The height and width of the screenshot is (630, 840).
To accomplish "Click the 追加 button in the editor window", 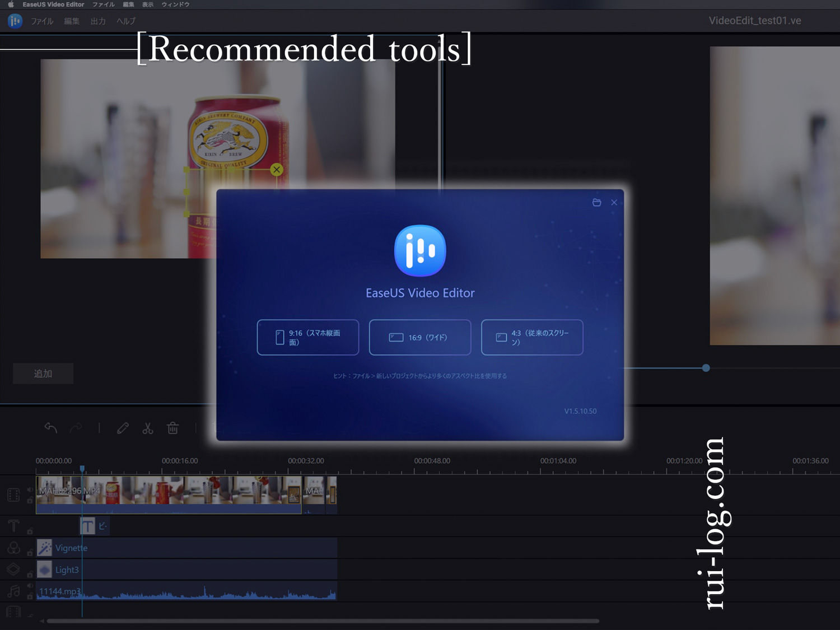I will click(x=43, y=374).
